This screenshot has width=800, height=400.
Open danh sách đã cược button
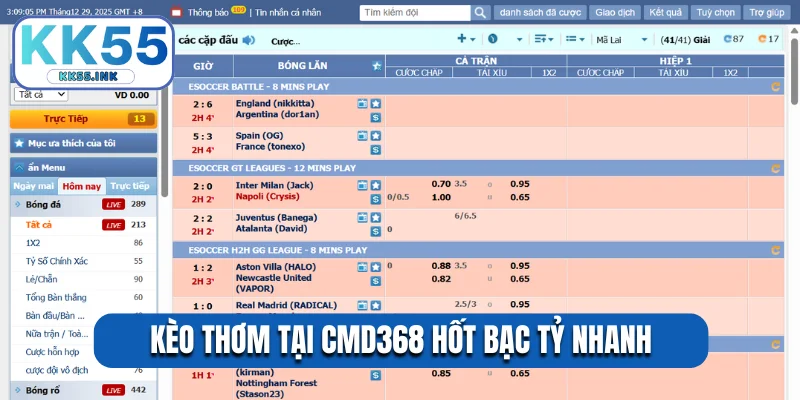[x=540, y=13]
